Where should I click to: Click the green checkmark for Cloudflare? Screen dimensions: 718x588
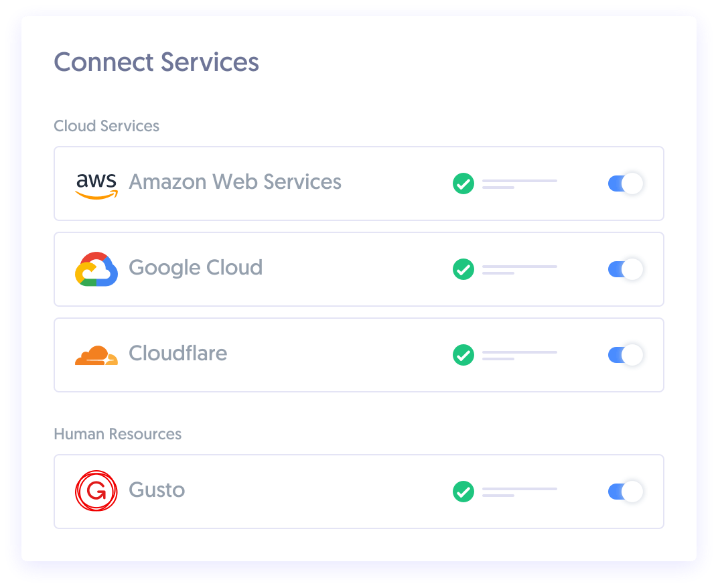463,355
